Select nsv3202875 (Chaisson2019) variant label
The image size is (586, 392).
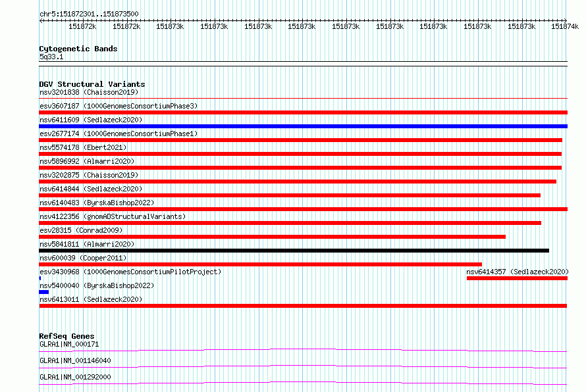click(x=89, y=175)
